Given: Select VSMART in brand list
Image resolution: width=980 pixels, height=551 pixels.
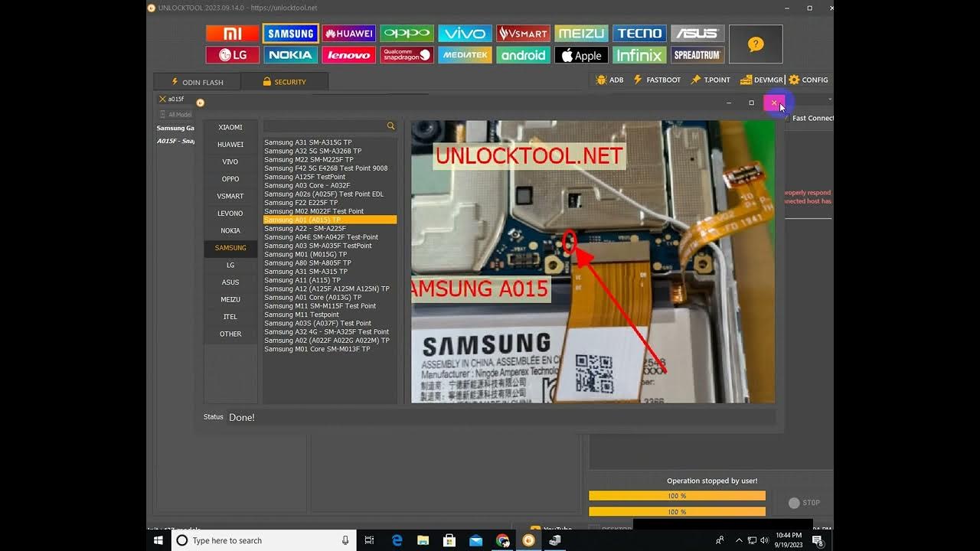Looking at the screenshot, I should [x=230, y=196].
